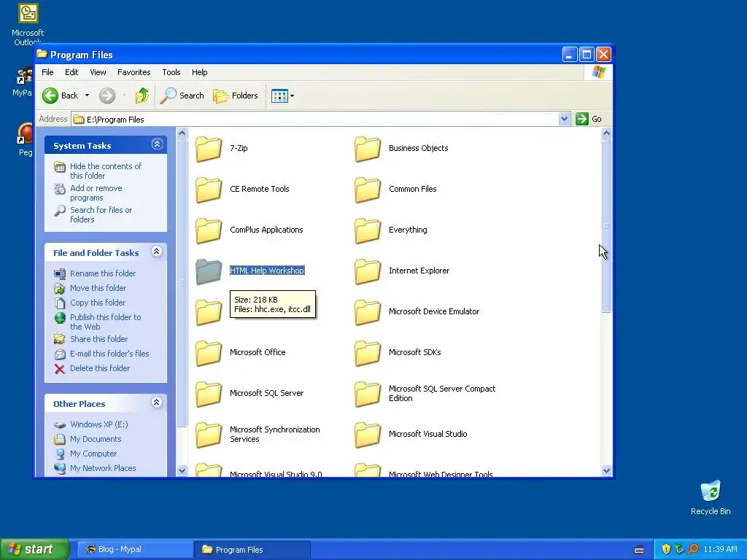Click the security shield tray icon

pos(666,550)
